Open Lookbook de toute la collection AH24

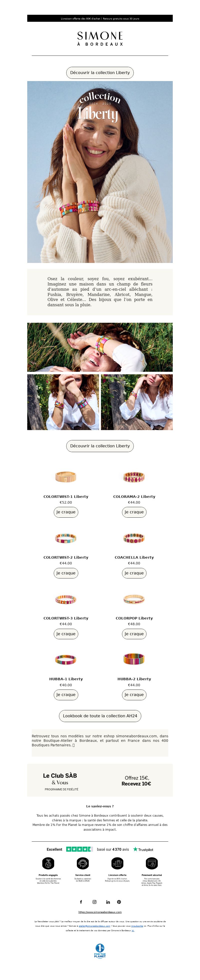100,716
